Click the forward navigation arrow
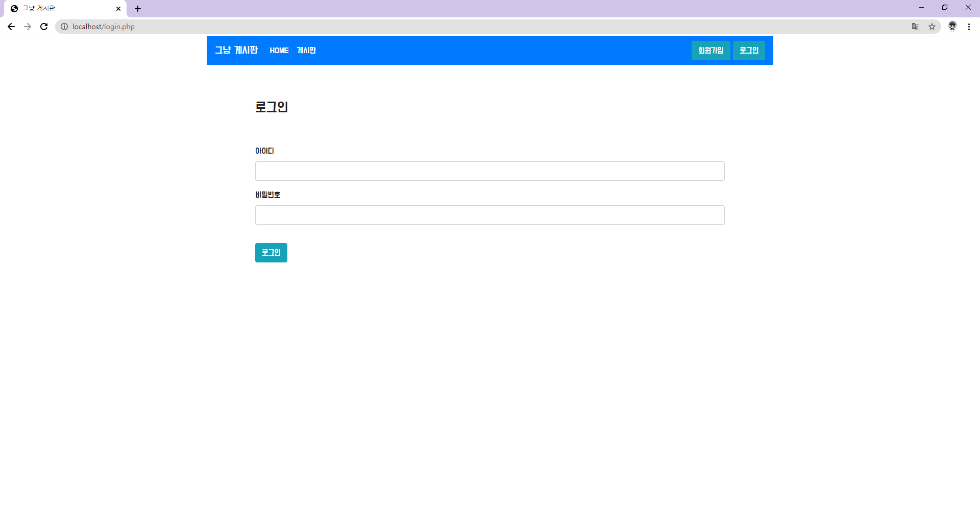Image resolution: width=980 pixels, height=531 pixels. pos(27,27)
